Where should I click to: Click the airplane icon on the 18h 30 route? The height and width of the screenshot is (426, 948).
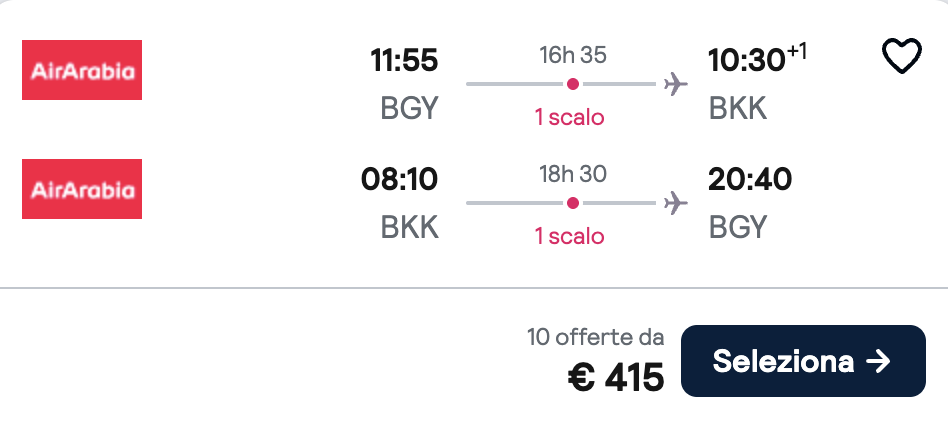[x=676, y=203]
